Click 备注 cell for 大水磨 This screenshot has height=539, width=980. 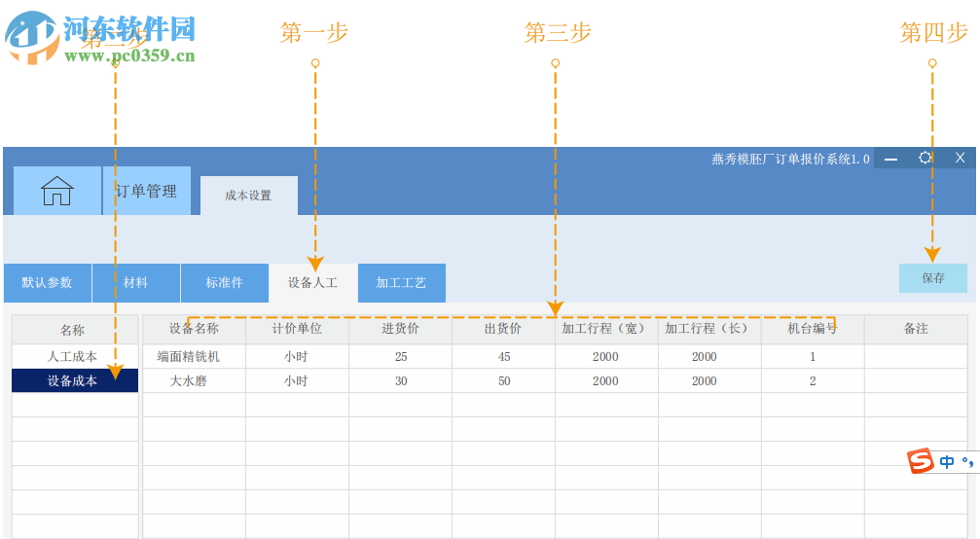[916, 381]
